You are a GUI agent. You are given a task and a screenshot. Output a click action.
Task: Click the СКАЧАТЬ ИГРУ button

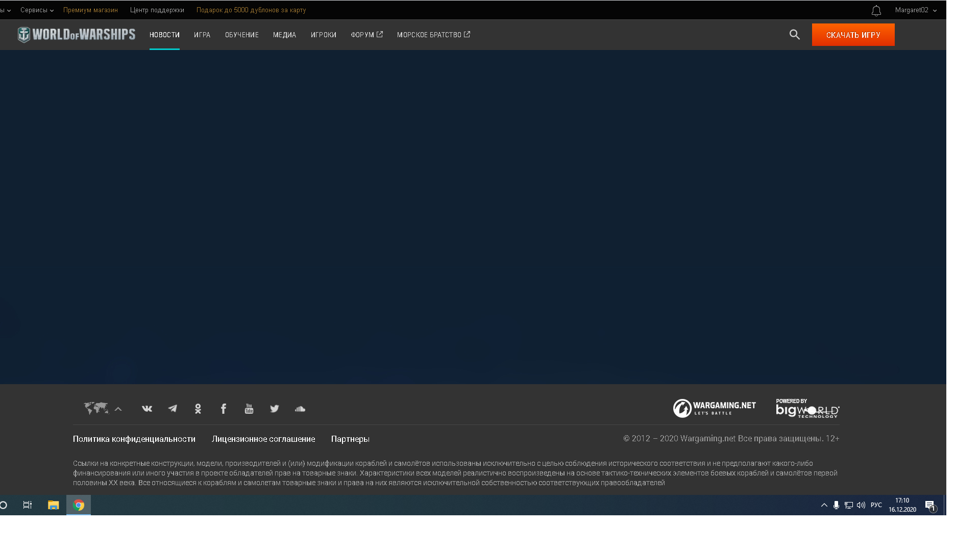pyautogui.click(x=853, y=35)
